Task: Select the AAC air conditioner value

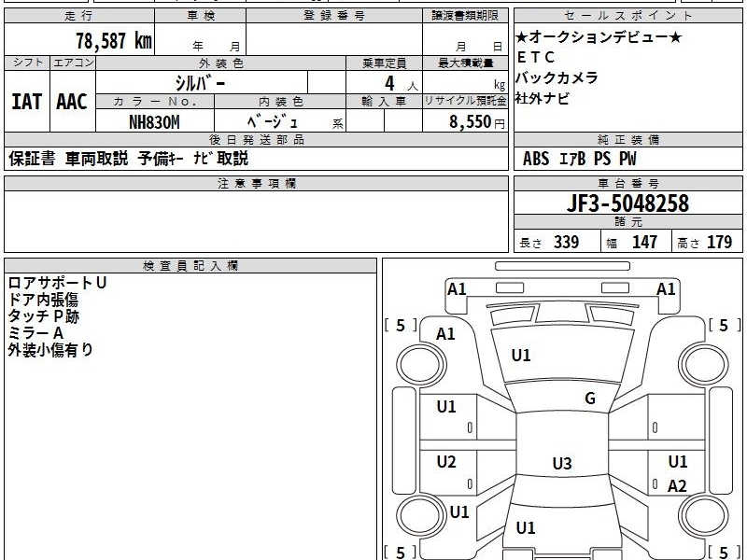Action: pyautogui.click(x=72, y=102)
